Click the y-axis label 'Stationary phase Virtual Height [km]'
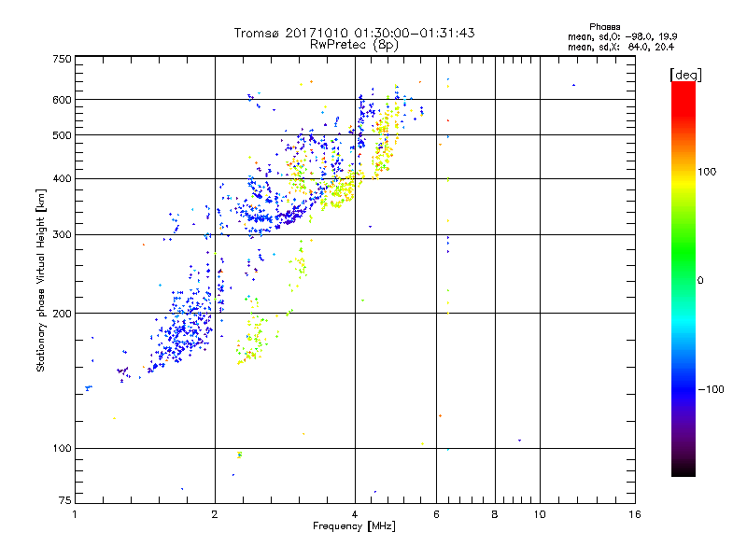Image resolution: width=747 pixels, height=560 pixels. click(41, 280)
